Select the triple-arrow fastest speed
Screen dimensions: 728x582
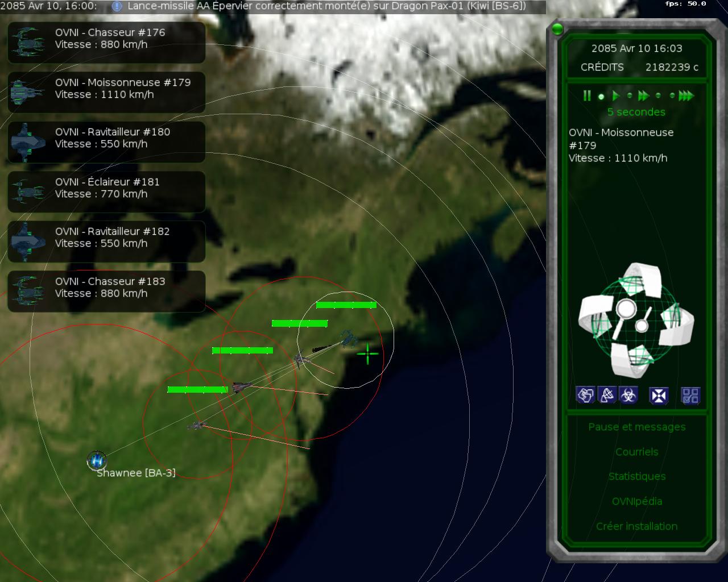click(686, 95)
